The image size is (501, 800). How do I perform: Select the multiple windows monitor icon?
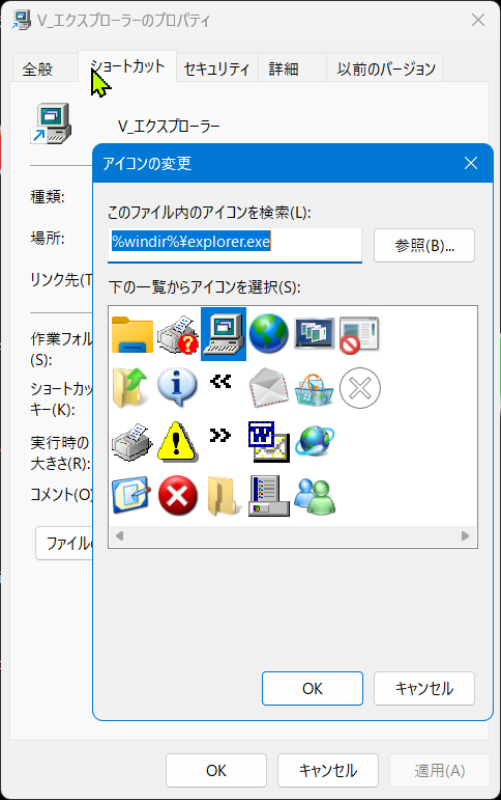pyautogui.click(x=314, y=333)
